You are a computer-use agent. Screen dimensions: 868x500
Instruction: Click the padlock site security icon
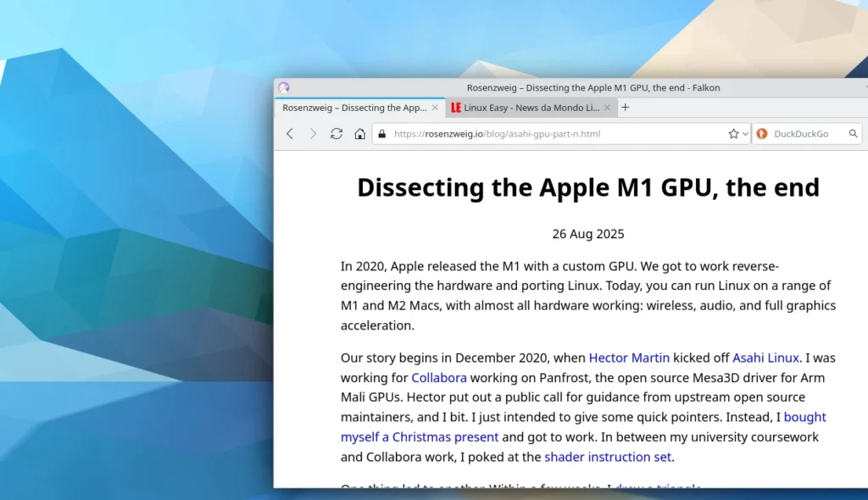[382, 134]
